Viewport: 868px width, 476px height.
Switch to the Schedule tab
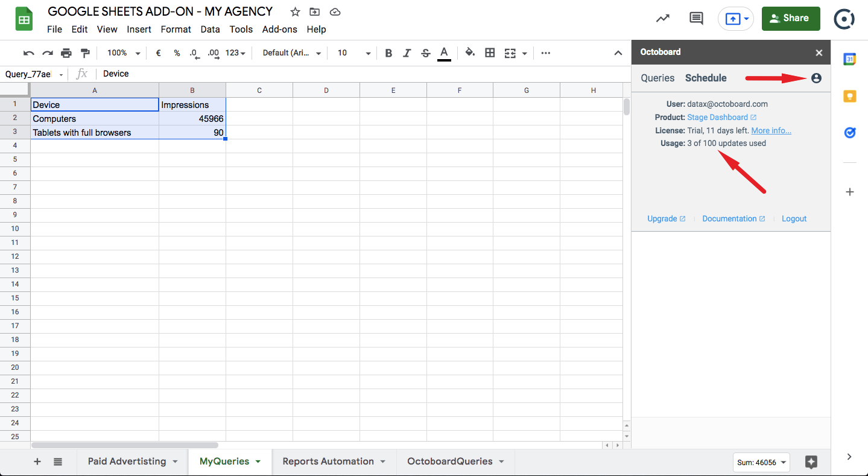pos(706,78)
